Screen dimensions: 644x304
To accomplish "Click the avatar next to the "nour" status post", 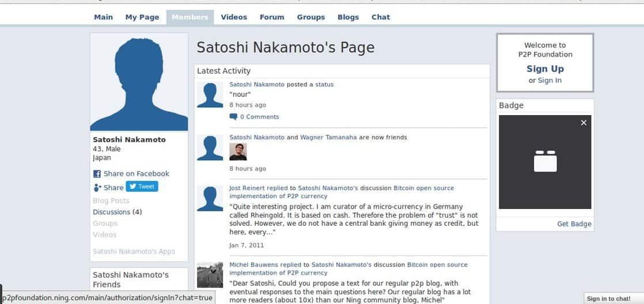I will click(x=210, y=95).
